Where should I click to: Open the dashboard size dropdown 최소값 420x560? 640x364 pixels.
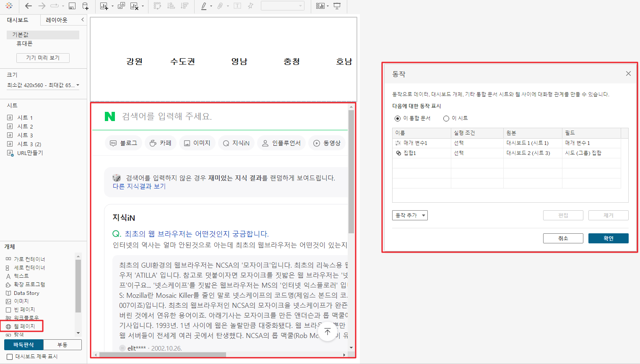point(43,85)
